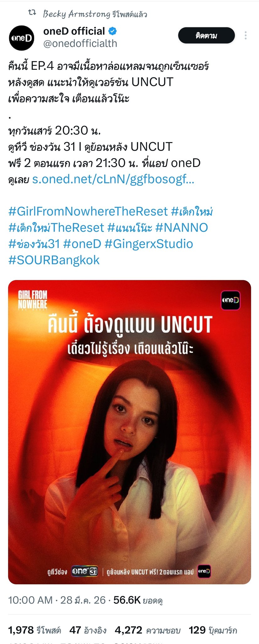Open hashtag #oneD
The height and width of the screenshot is (644, 259).
point(82,244)
